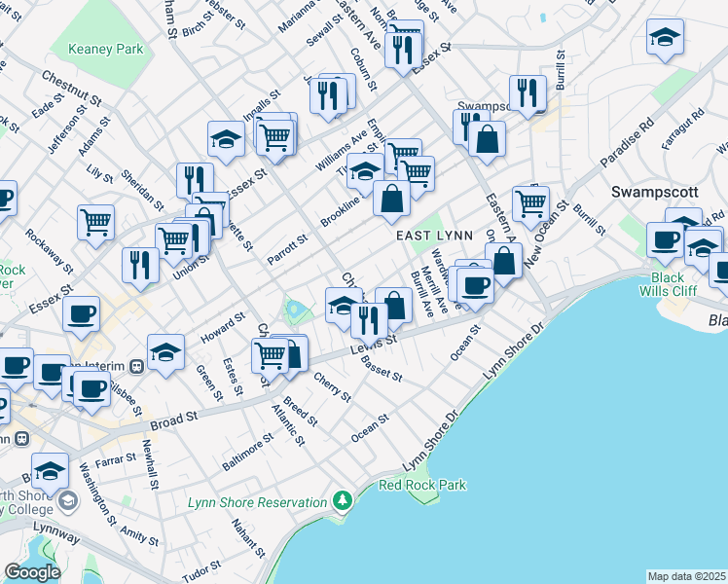Viewport: 728px width, 584px height.
Task: Select the school marker near Ingalls St
Action: tap(226, 140)
